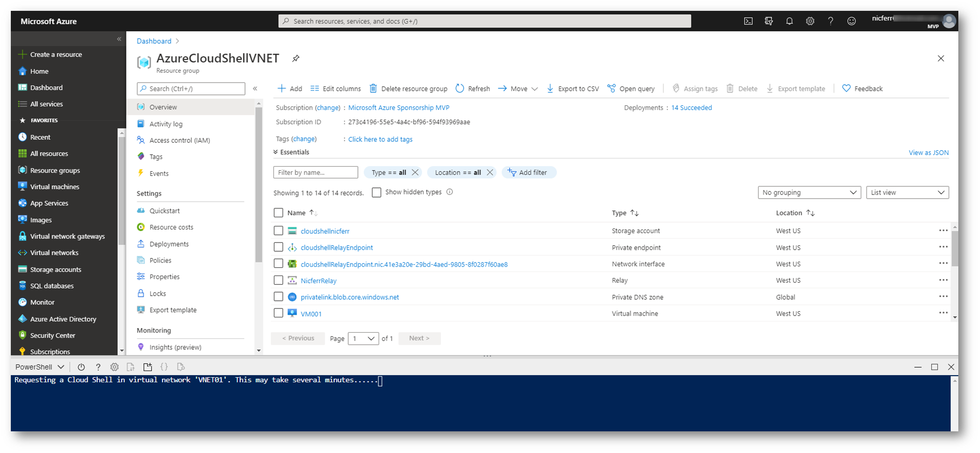Viewport: 980px width, 453px height.
Task: Open the page number dropdown
Action: [363, 338]
